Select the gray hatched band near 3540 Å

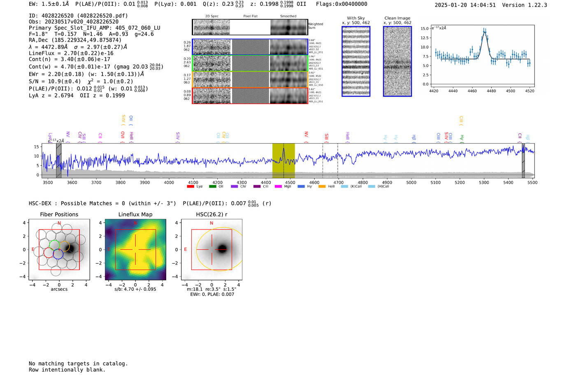[59, 160]
